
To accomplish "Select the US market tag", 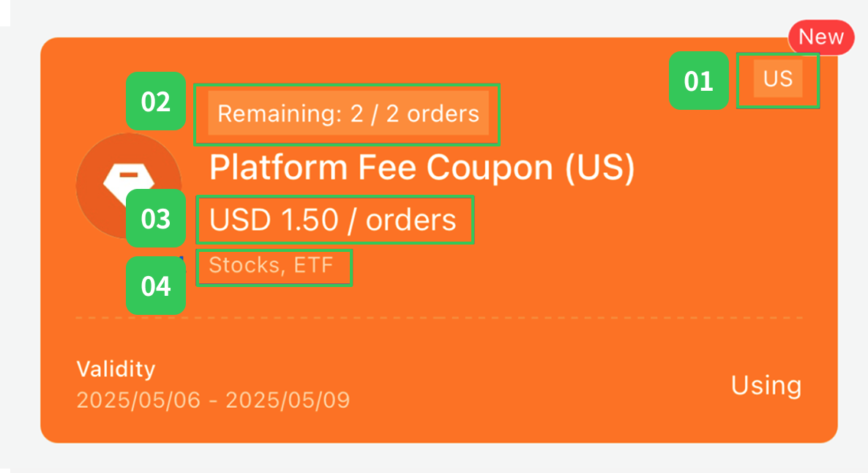I will click(778, 79).
